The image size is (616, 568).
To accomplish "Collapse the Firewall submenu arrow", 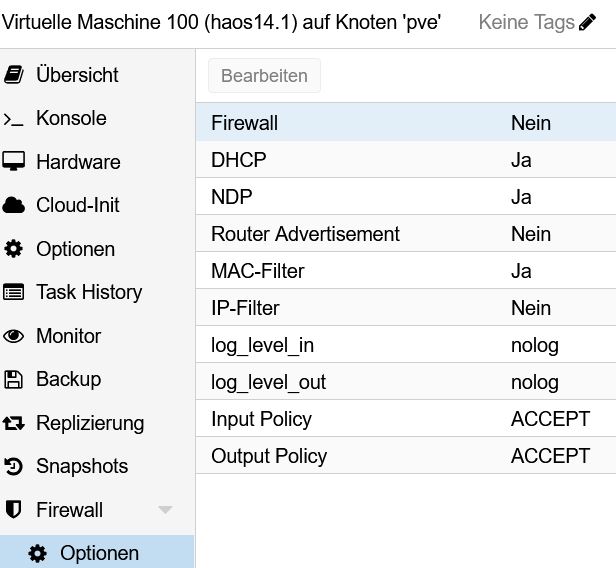I will tap(165, 510).
